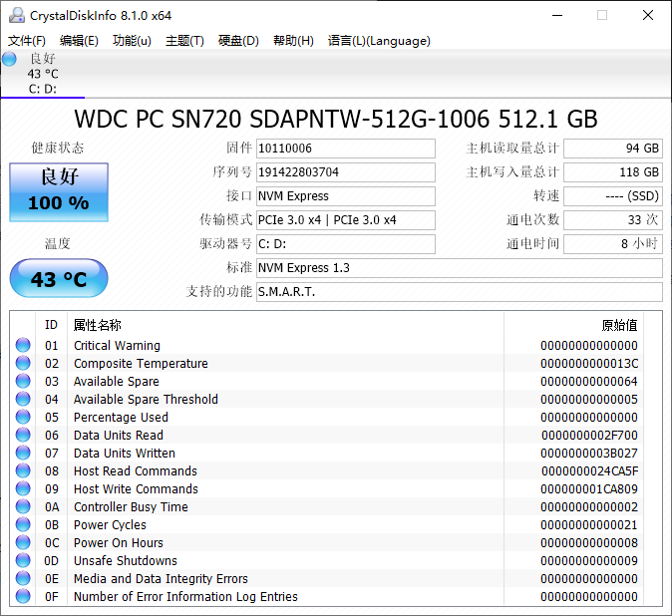Image resolution: width=672 pixels, height=616 pixels.
Task: Click the firmware field 10110006
Action: coord(346,149)
